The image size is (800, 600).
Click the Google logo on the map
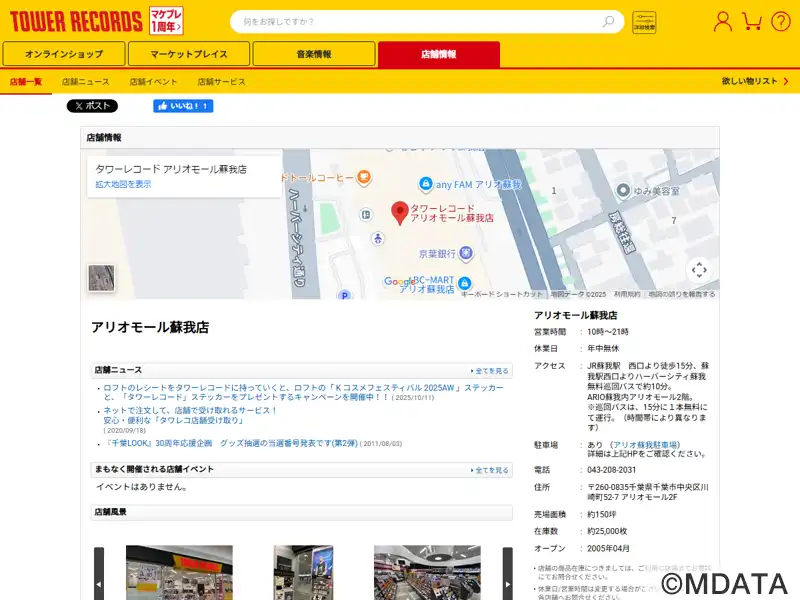point(398,281)
